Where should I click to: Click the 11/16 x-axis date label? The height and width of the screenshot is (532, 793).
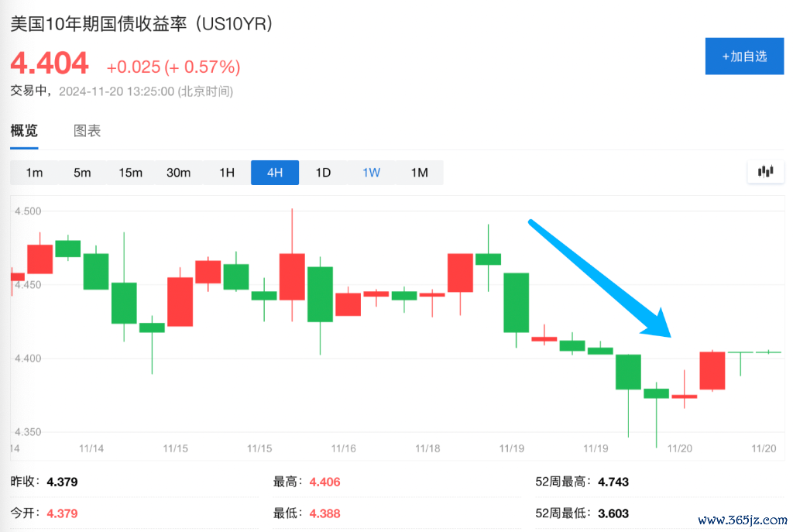[x=343, y=448]
